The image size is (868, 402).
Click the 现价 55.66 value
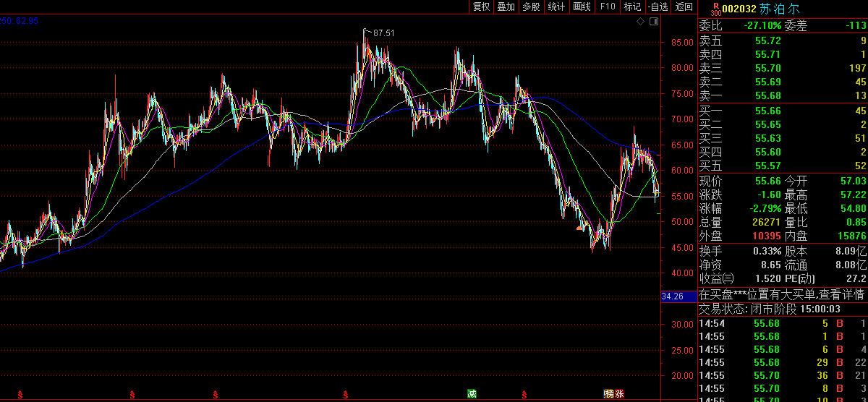[767, 181]
